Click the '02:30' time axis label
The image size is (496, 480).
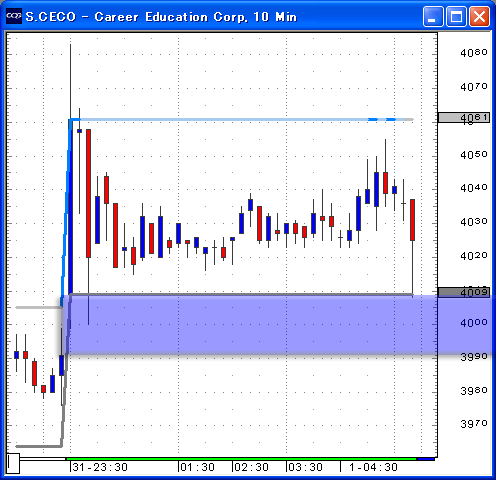pyautogui.click(x=251, y=467)
